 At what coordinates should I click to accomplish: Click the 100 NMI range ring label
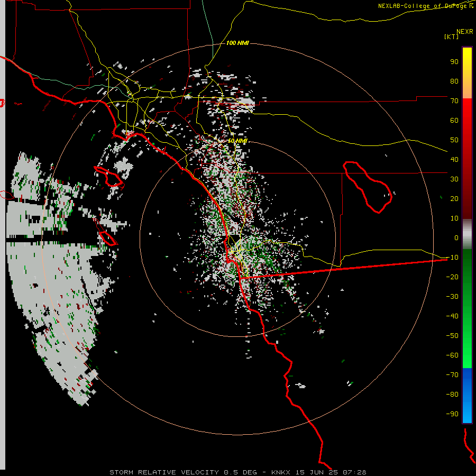point(237,43)
